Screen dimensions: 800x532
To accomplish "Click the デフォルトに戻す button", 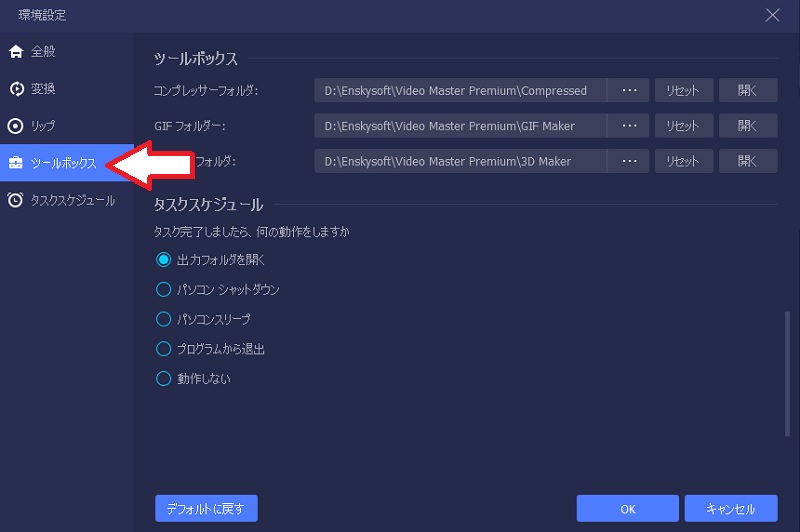I will 206,509.
